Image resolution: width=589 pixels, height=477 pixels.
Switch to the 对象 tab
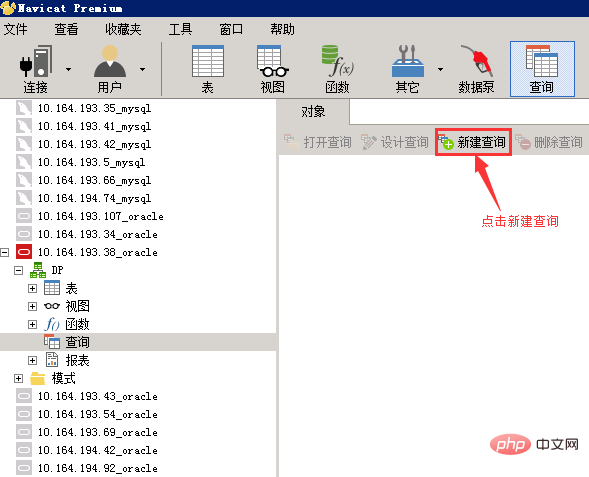point(313,112)
